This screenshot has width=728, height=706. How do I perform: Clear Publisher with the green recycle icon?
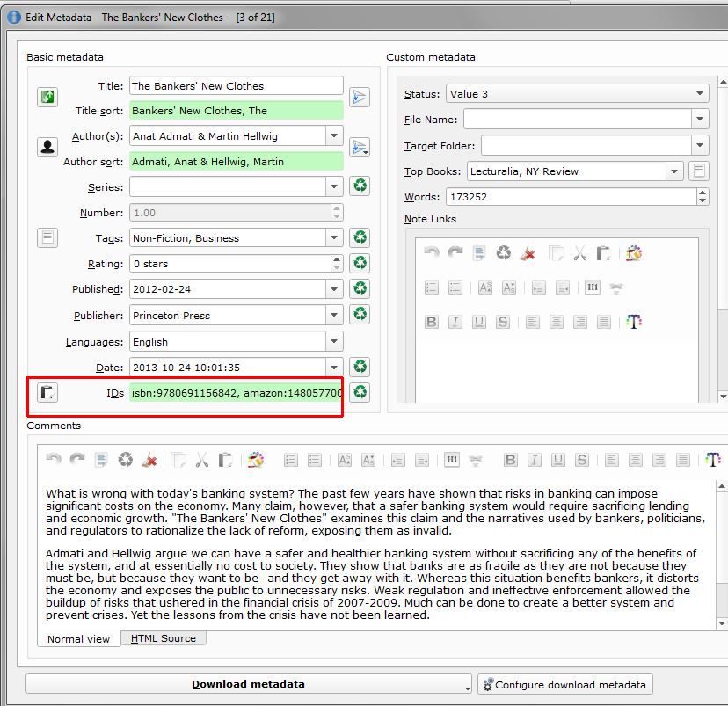click(x=360, y=314)
